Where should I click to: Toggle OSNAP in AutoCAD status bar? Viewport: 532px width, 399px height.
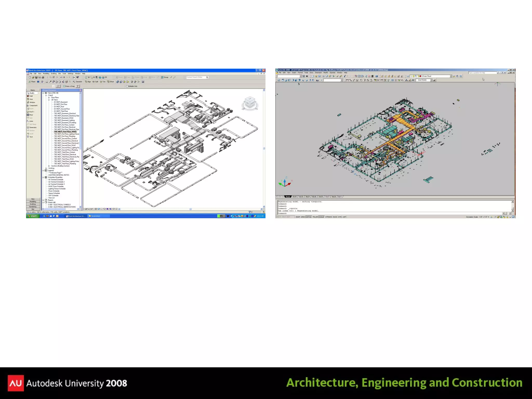coord(322,217)
